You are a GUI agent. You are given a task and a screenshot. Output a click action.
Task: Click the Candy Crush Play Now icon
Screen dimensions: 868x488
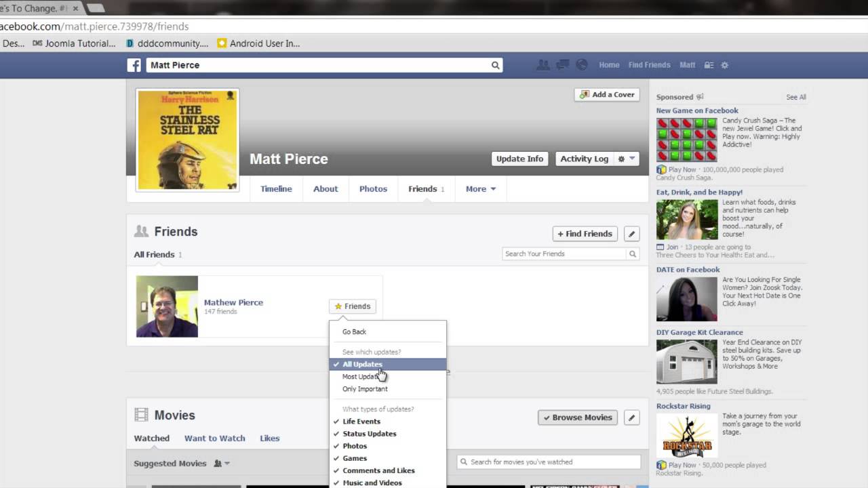pyautogui.click(x=661, y=169)
